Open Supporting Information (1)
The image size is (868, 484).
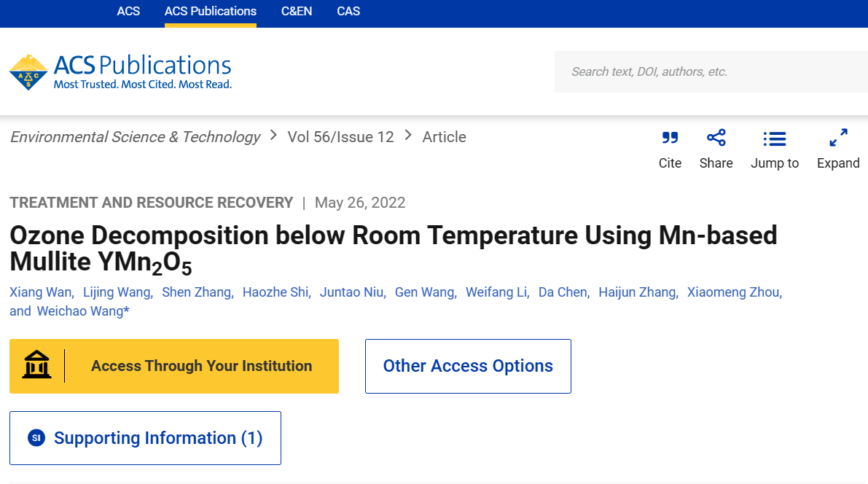point(157,438)
